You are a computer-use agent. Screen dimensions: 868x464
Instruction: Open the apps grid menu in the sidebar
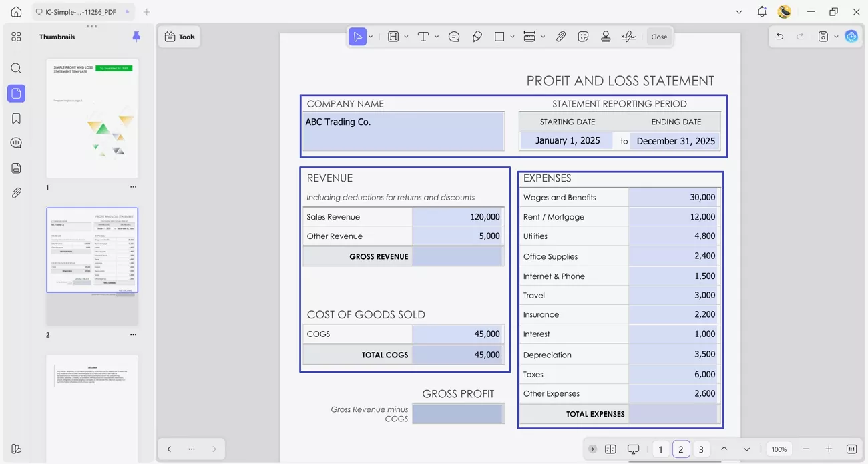click(16, 37)
